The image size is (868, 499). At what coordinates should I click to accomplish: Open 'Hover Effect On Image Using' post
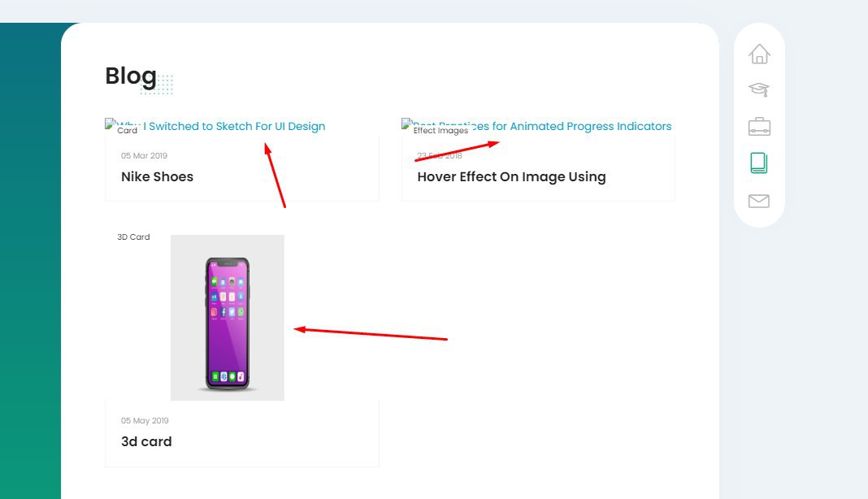tap(511, 176)
